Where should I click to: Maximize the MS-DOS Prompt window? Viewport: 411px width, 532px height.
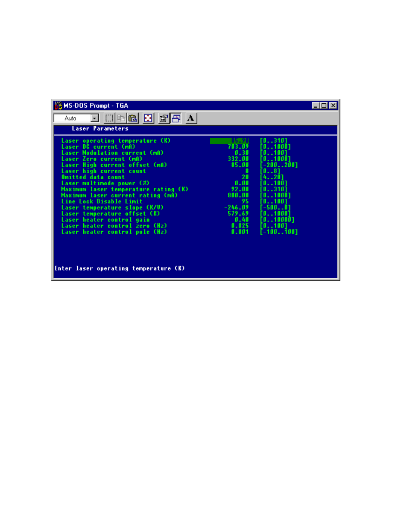coord(324,106)
